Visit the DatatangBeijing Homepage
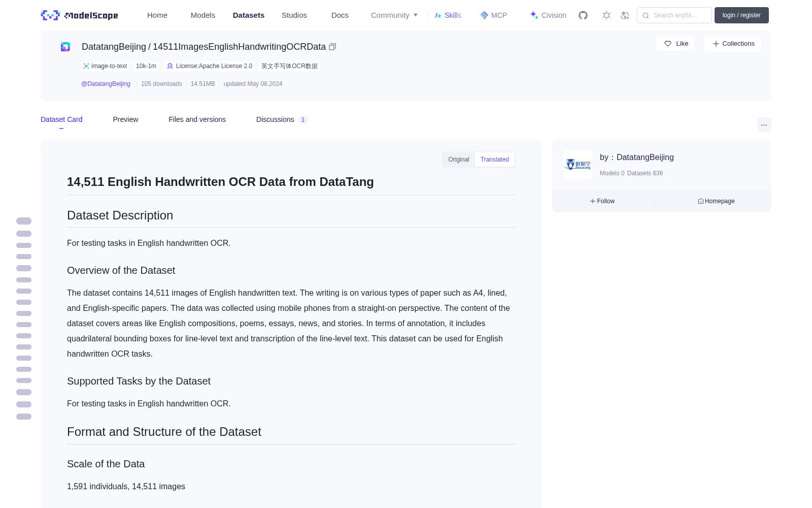 tap(716, 201)
